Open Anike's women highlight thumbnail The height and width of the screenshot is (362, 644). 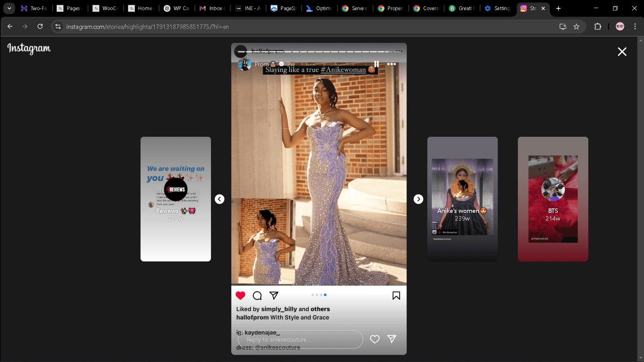tap(462, 199)
